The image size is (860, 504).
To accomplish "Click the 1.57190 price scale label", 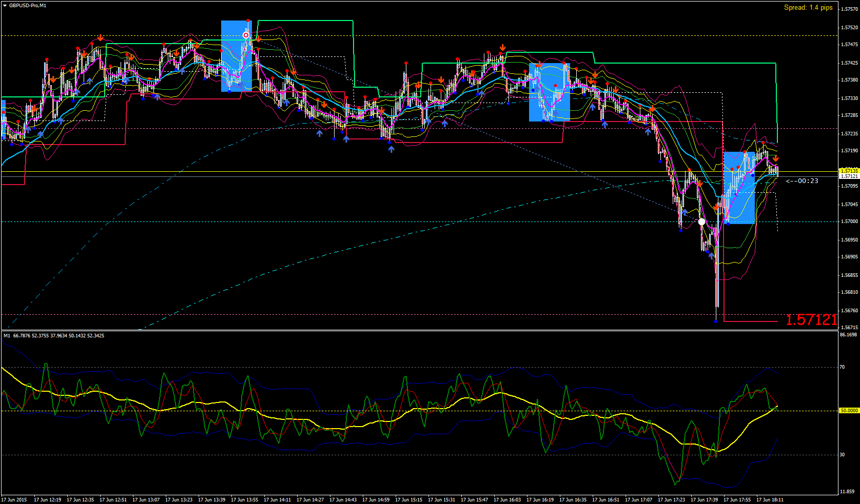I will pyautogui.click(x=850, y=151).
